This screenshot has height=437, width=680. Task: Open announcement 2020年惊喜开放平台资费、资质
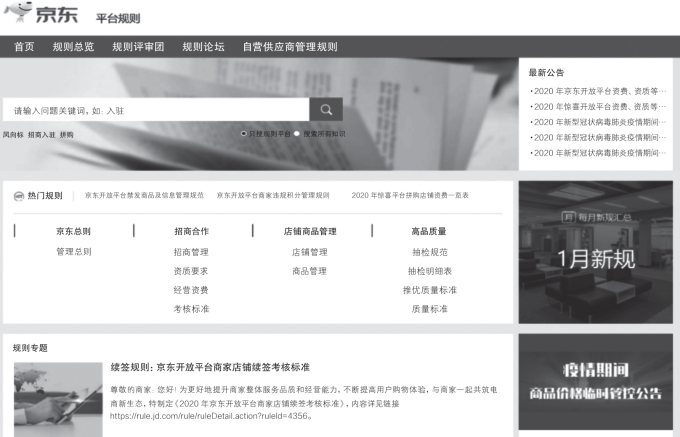[x=598, y=107]
